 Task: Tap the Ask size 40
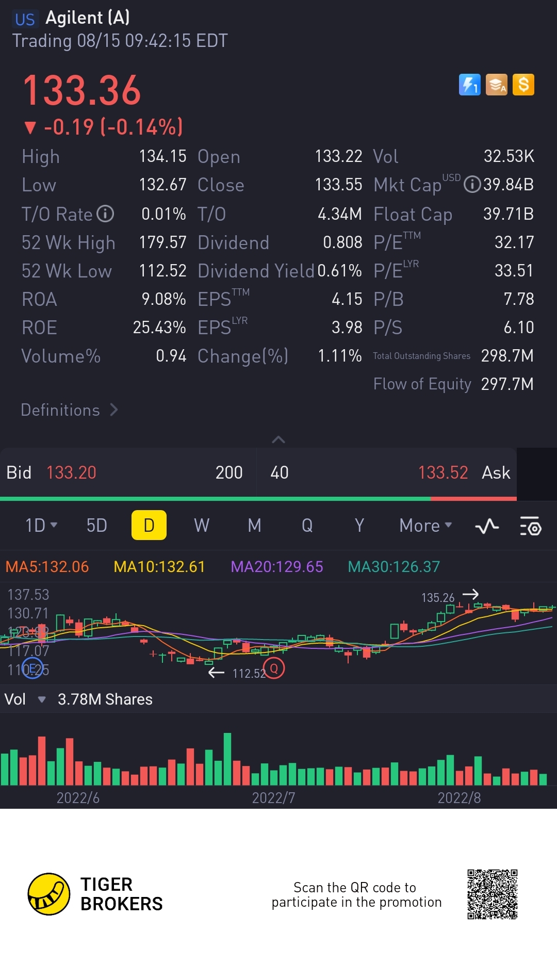(280, 472)
